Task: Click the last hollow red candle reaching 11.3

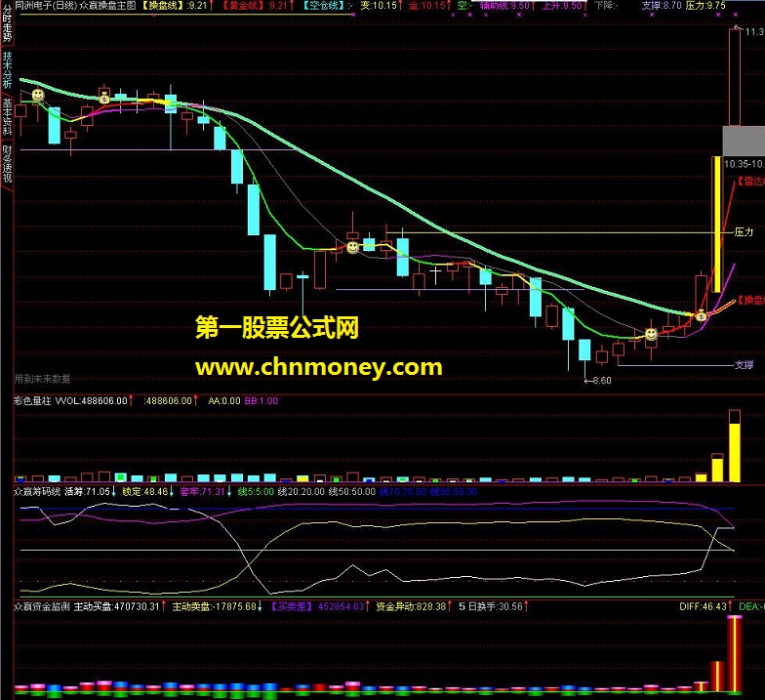Action: 734,77
